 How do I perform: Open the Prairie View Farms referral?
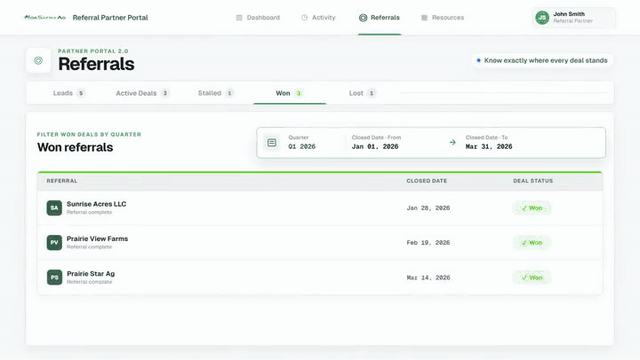(x=320, y=242)
